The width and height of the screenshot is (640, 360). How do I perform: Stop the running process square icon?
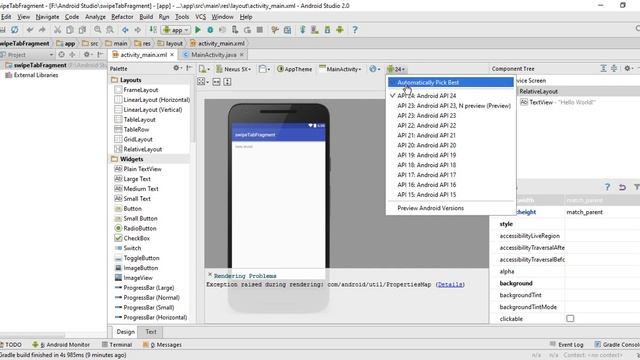[x=260, y=30]
